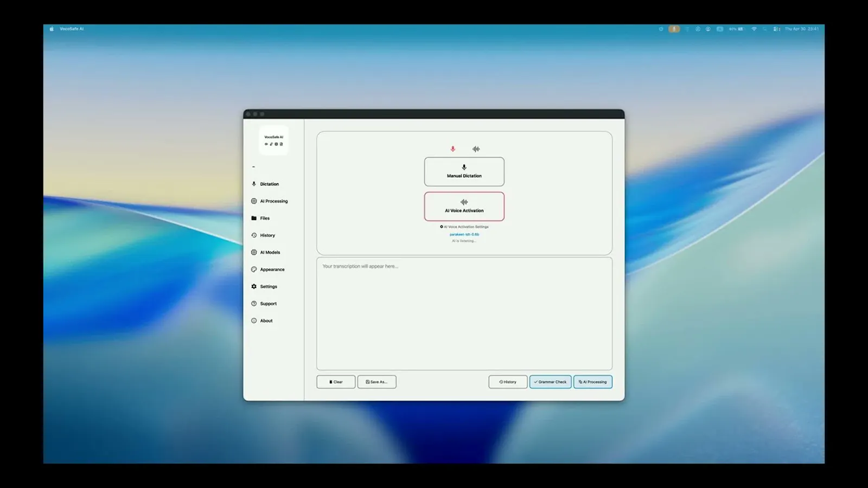Open Control Center in the menu bar
The width and height of the screenshot is (868, 488).
point(777,29)
